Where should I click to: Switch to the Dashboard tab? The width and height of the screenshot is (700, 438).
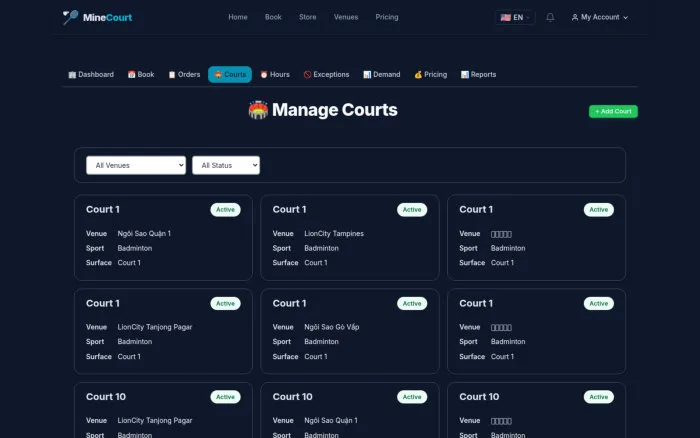click(91, 75)
